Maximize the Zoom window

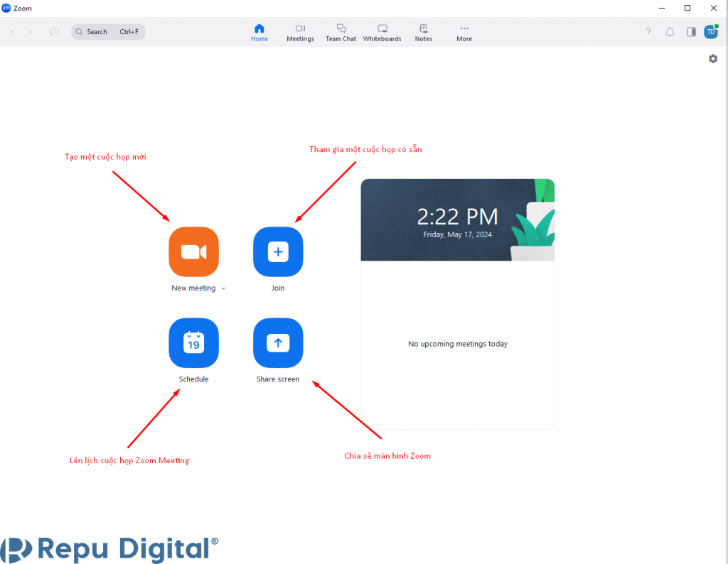click(687, 8)
